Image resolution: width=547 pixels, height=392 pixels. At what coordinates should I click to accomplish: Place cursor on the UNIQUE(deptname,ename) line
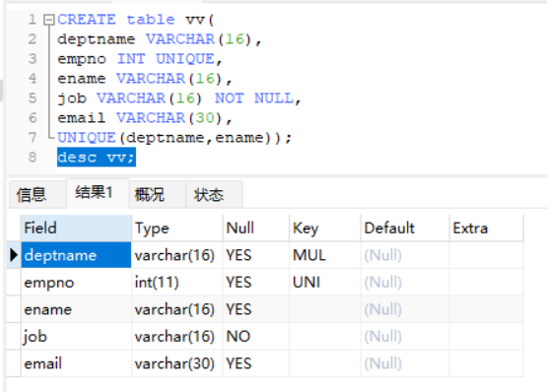click(174, 138)
